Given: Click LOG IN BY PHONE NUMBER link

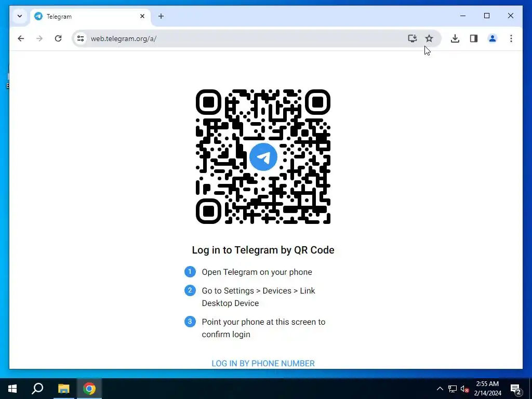Looking at the screenshot, I should pos(263,363).
